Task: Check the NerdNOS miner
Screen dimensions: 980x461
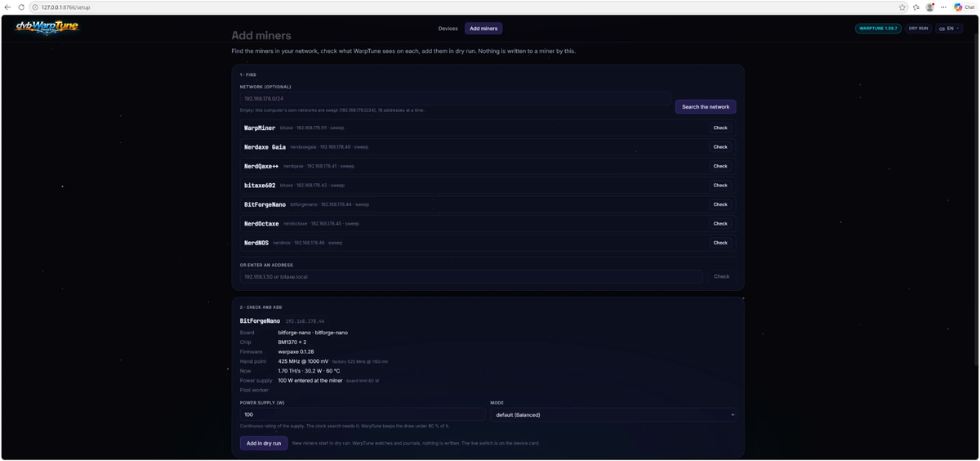Action: [720, 243]
